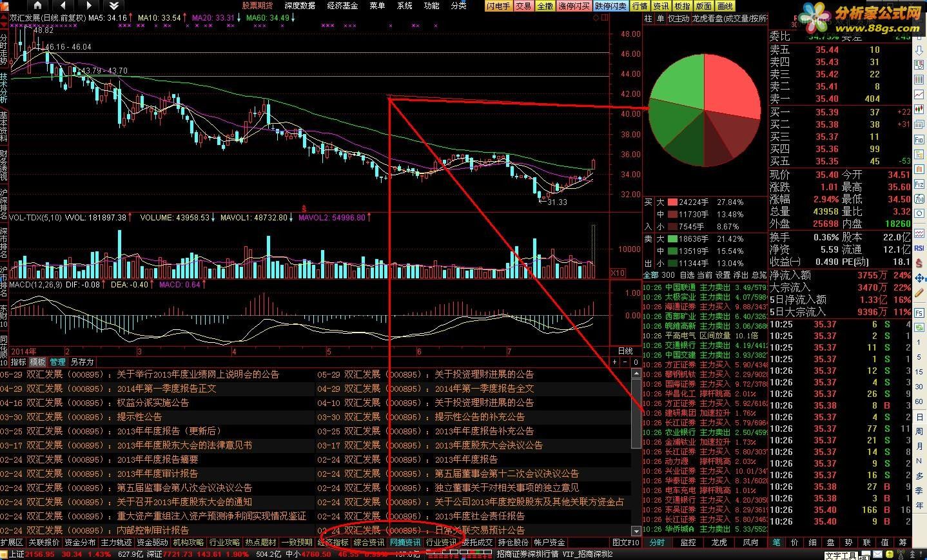This screenshot has width=927, height=560.
Task: Open the 主力轨迹 bottom tab
Action: coord(116,543)
